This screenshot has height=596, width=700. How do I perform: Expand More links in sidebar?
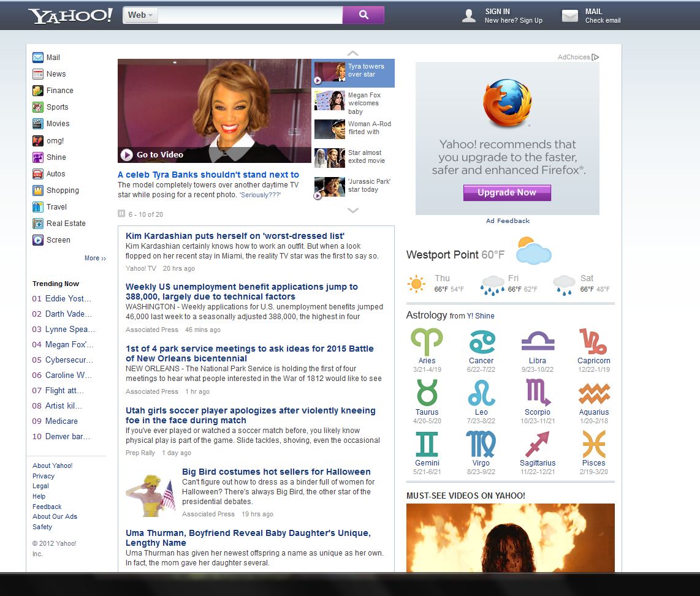pyautogui.click(x=95, y=258)
